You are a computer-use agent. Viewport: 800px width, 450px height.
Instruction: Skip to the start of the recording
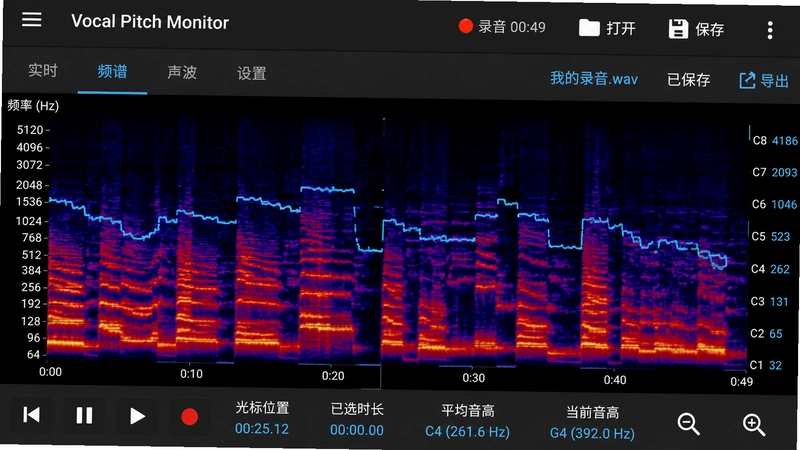point(32,414)
